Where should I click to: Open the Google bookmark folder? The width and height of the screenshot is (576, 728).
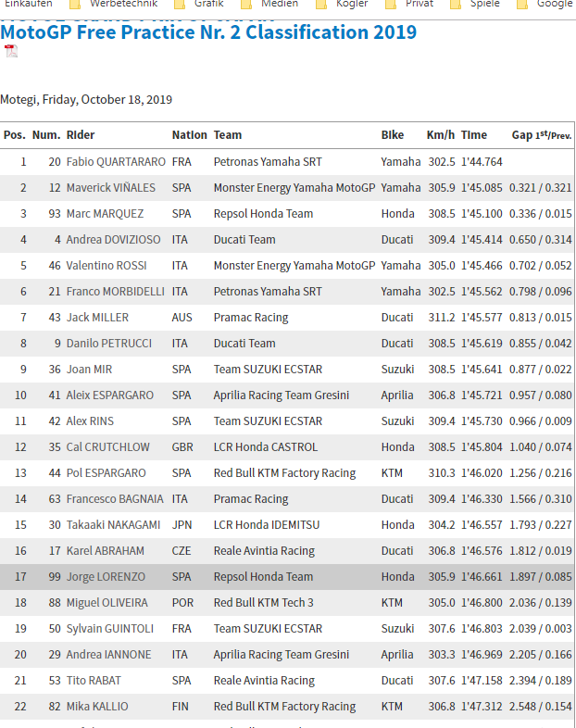click(545, 4)
